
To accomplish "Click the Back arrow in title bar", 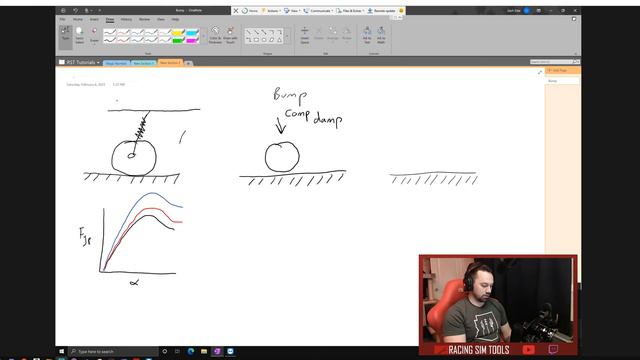I will click(63, 11).
